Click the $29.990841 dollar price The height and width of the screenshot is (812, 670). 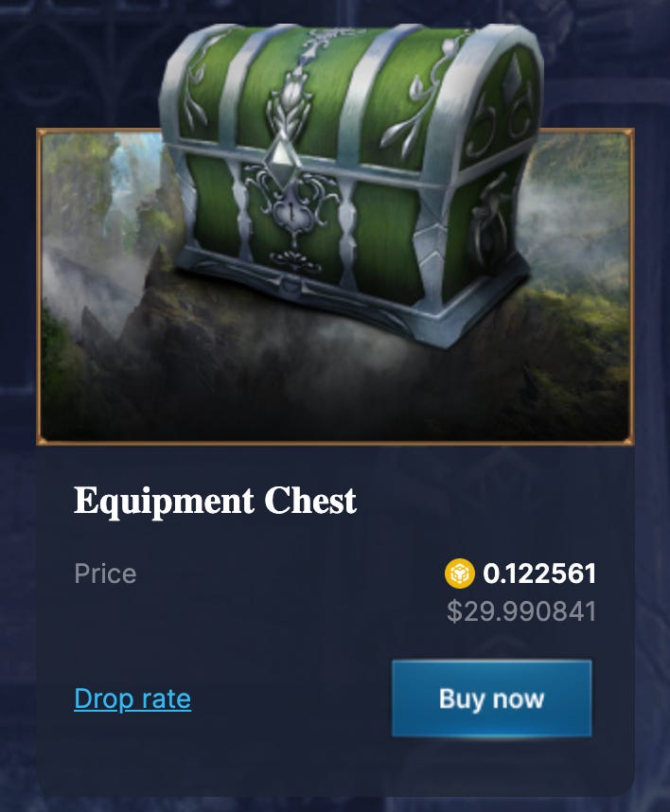point(521,611)
